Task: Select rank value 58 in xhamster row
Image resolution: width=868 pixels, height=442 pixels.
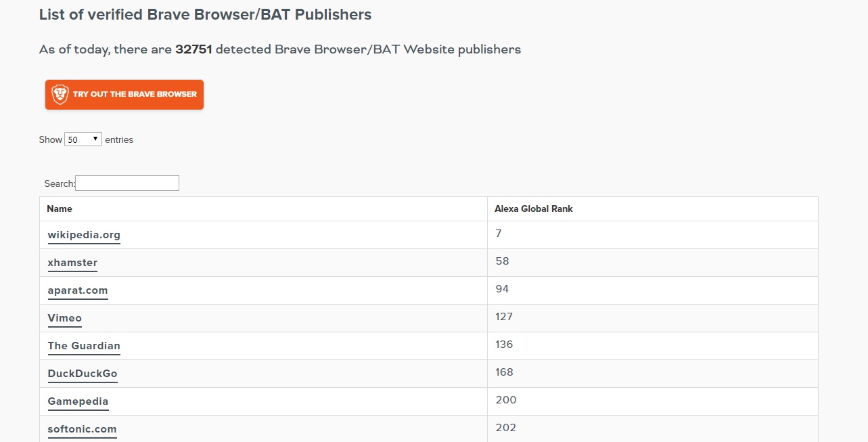Action: click(502, 261)
